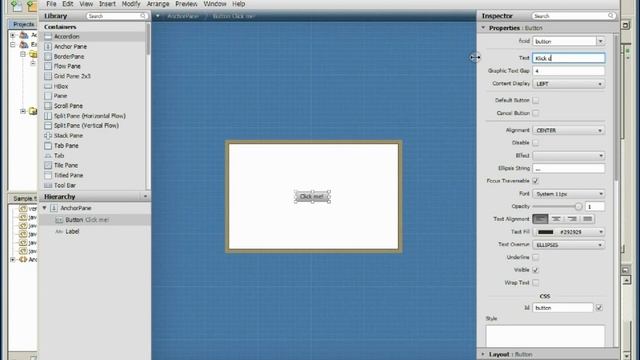The height and width of the screenshot is (360, 640).
Task: Select the Pane library icon
Action: [x=48, y=96]
